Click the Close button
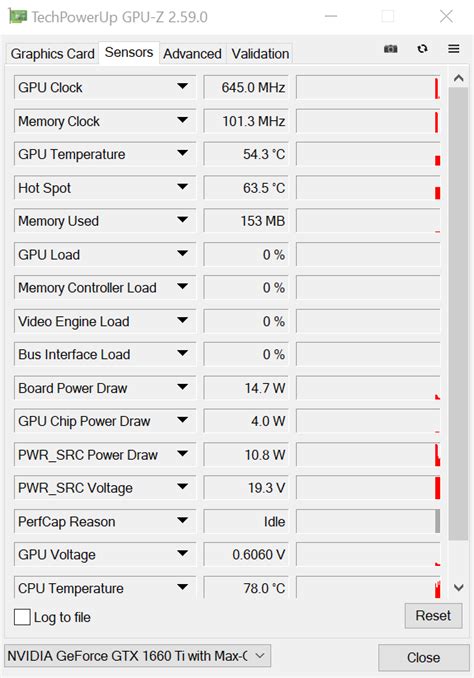The width and height of the screenshot is (474, 678). pyautogui.click(x=423, y=658)
